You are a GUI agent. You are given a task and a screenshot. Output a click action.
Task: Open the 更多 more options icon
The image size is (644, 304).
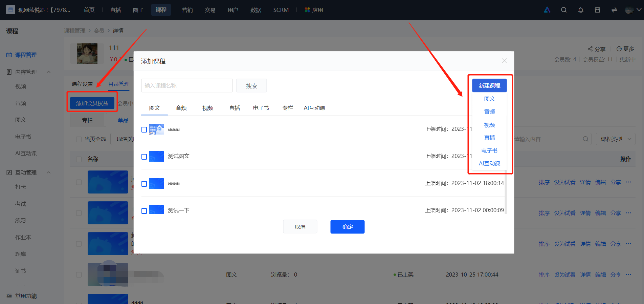coord(619,49)
